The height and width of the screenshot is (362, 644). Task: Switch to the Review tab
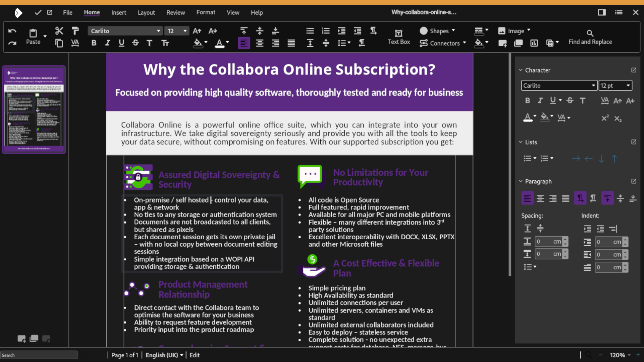[x=175, y=12]
